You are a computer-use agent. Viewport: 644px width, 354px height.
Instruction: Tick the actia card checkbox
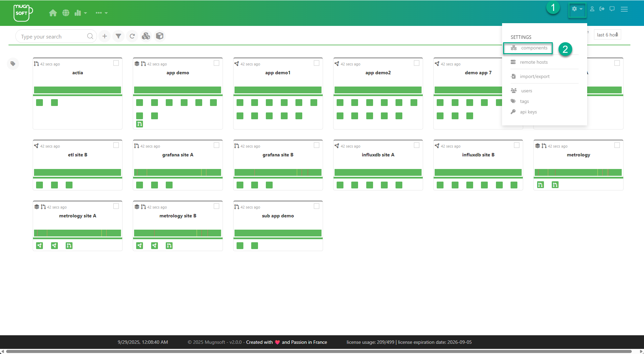tap(116, 63)
